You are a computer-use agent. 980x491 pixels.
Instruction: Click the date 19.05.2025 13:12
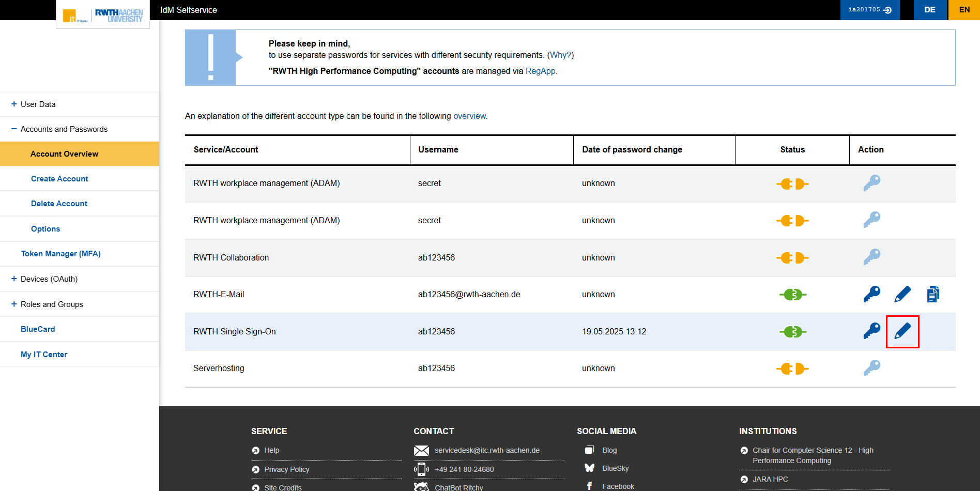click(x=614, y=332)
